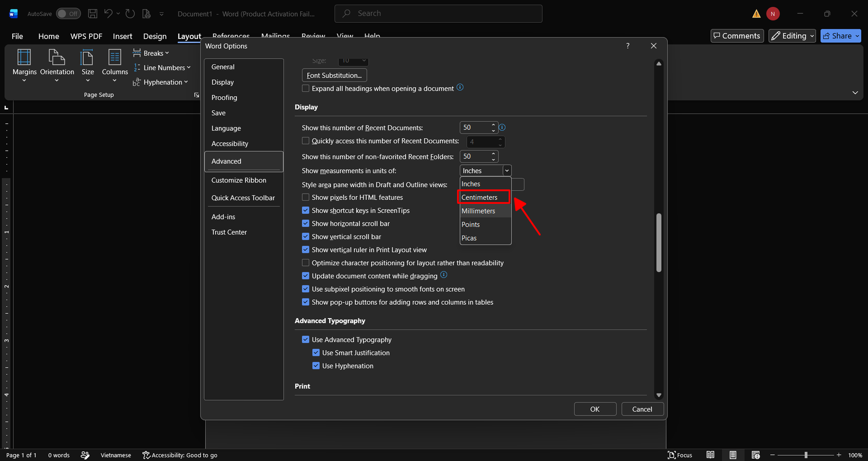This screenshot has height=461, width=868.
Task: Click Cancel in Word Options
Action: [642, 409]
